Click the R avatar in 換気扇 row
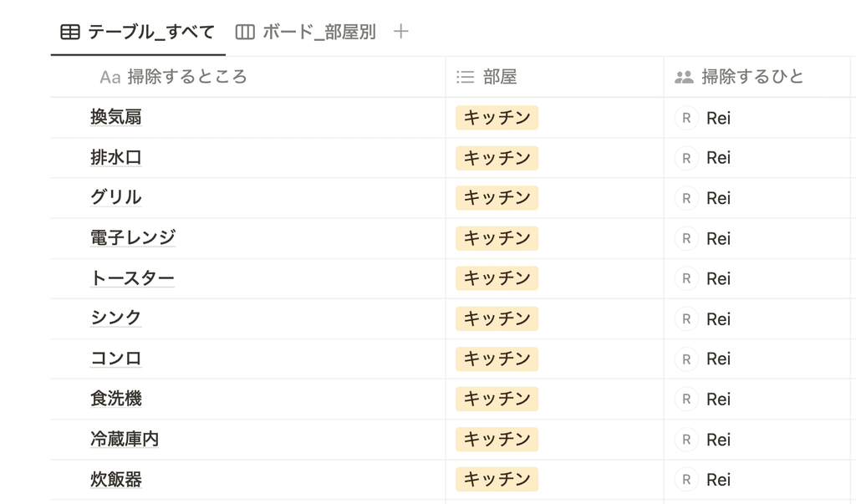 pyautogui.click(x=687, y=118)
